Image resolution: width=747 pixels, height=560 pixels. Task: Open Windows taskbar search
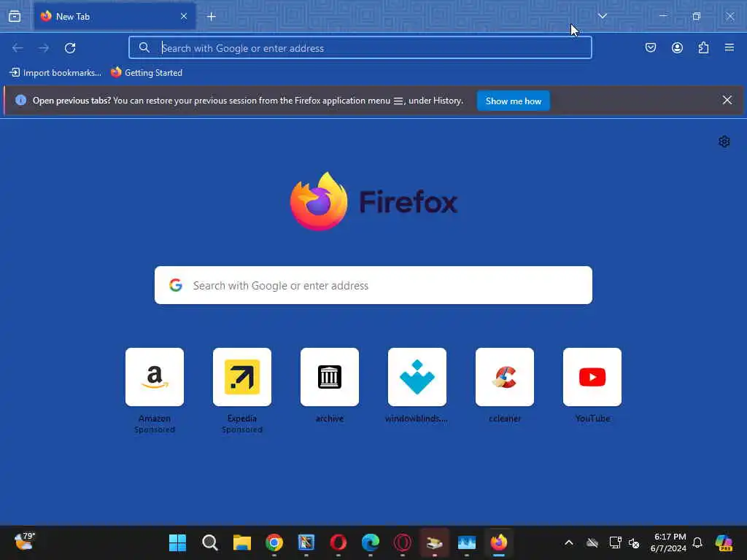pyautogui.click(x=209, y=542)
